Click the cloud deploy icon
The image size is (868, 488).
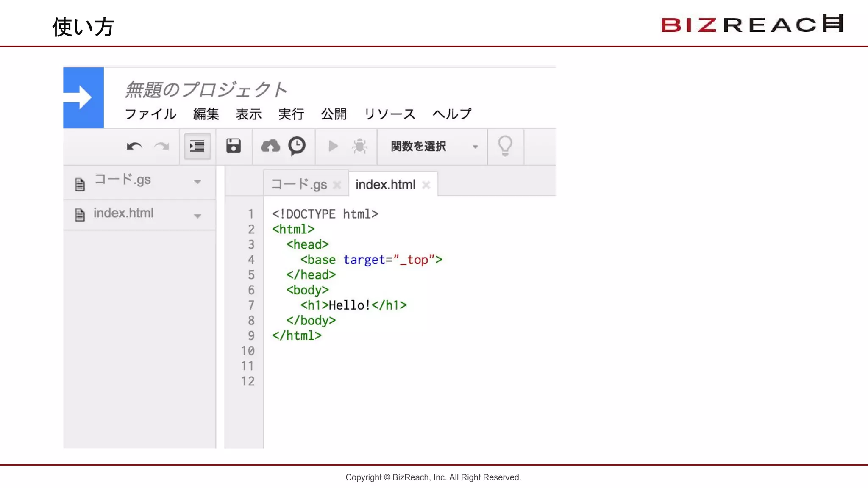point(270,147)
